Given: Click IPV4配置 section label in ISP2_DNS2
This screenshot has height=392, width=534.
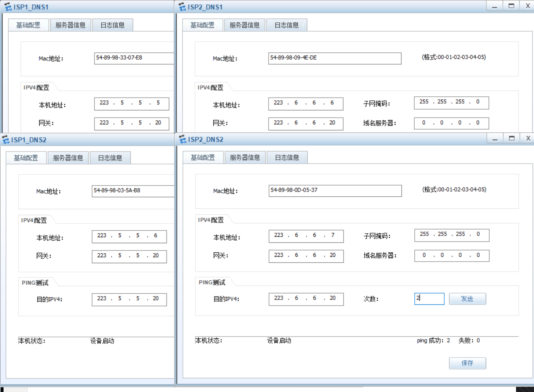Looking at the screenshot, I should 211,220.
